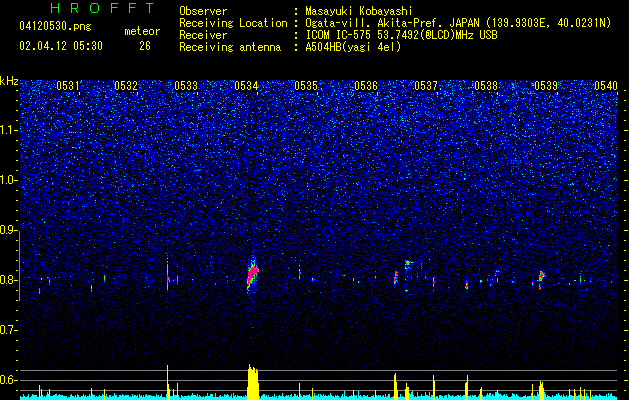Click the 0.9 frequency axis label

(x=9, y=230)
